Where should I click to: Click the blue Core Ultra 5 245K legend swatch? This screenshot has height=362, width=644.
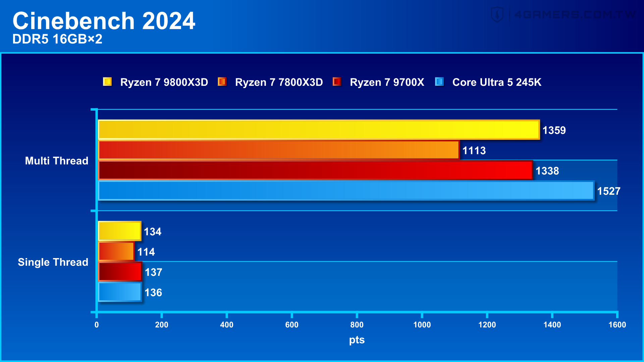[x=439, y=82]
